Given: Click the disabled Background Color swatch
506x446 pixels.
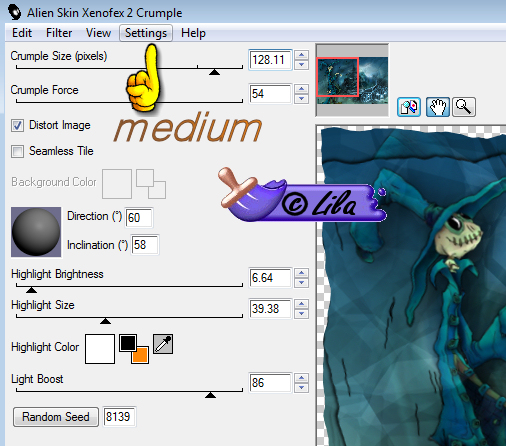Looking at the screenshot, I should 117,184.
